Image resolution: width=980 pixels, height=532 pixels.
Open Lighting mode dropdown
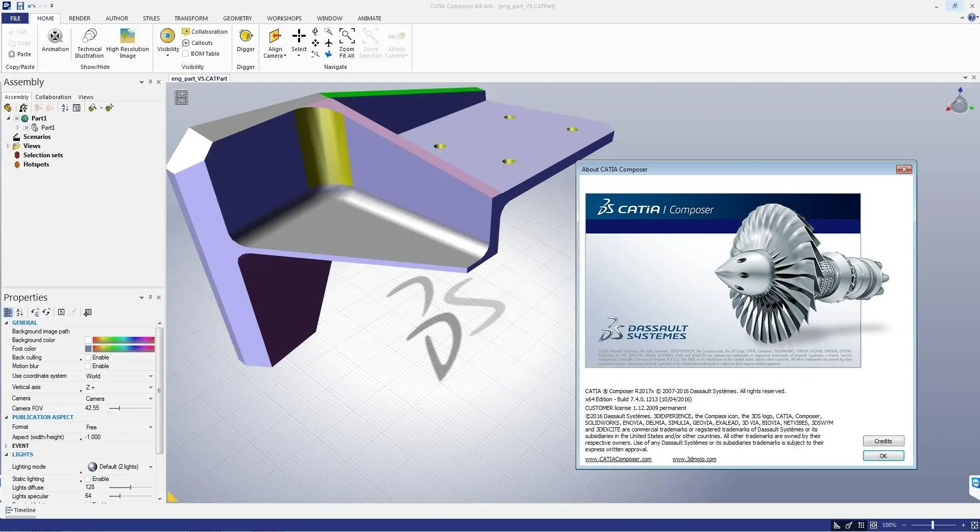tap(151, 467)
